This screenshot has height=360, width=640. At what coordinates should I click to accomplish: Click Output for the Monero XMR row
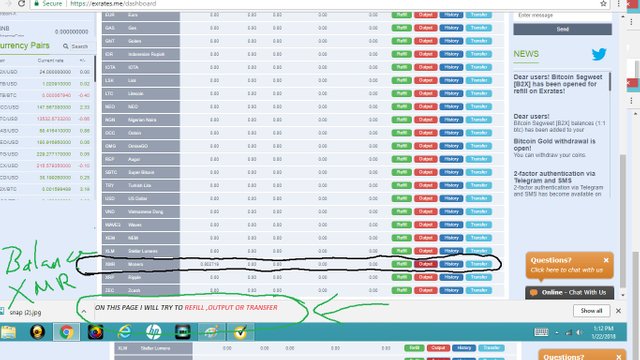tap(425, 264)
